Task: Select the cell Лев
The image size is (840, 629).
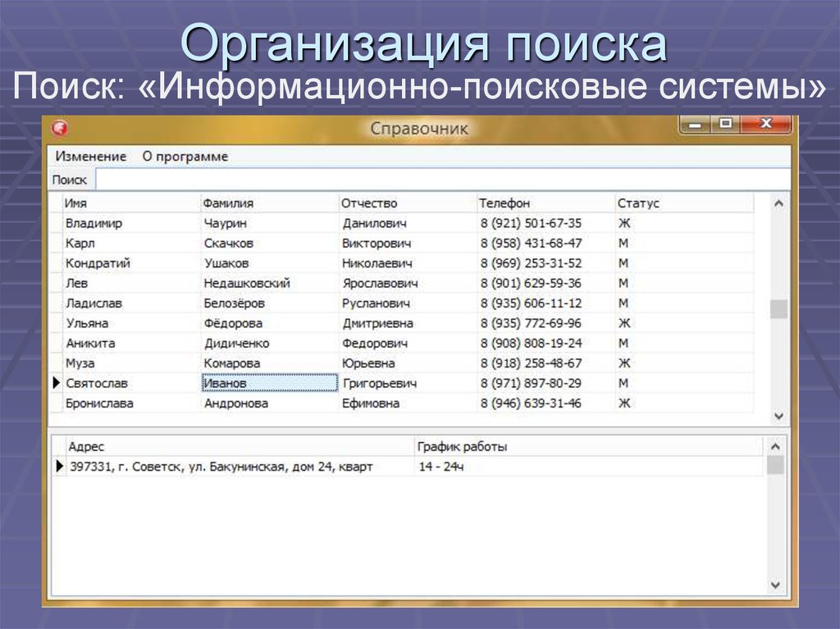Action: (131, 283)
